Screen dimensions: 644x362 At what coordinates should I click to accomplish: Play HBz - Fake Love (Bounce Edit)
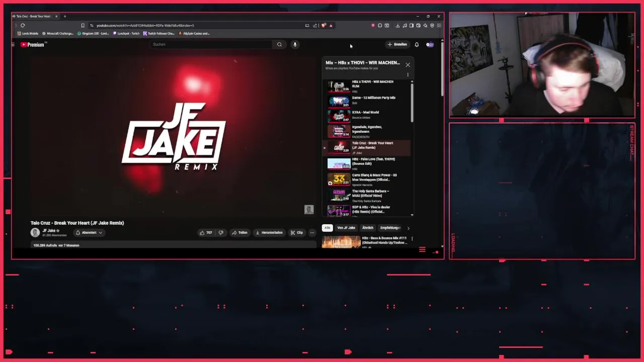(x=366, y=164)
